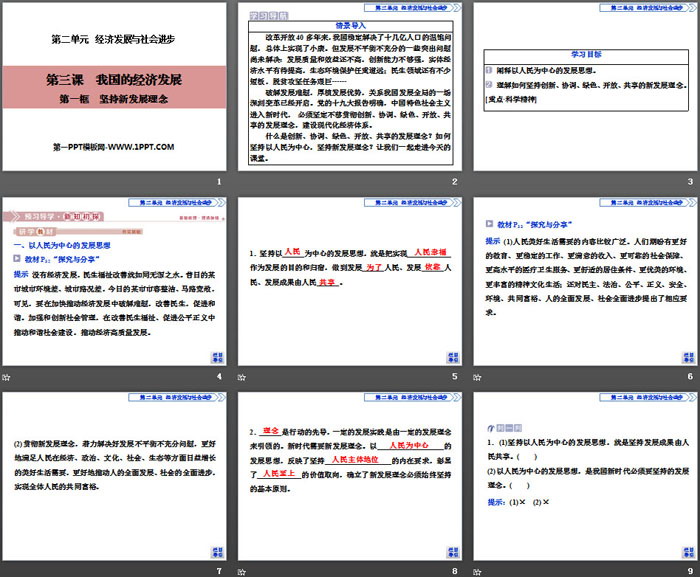
Task: Click the blue corner button on slide 8
Action: coord(451,552)
